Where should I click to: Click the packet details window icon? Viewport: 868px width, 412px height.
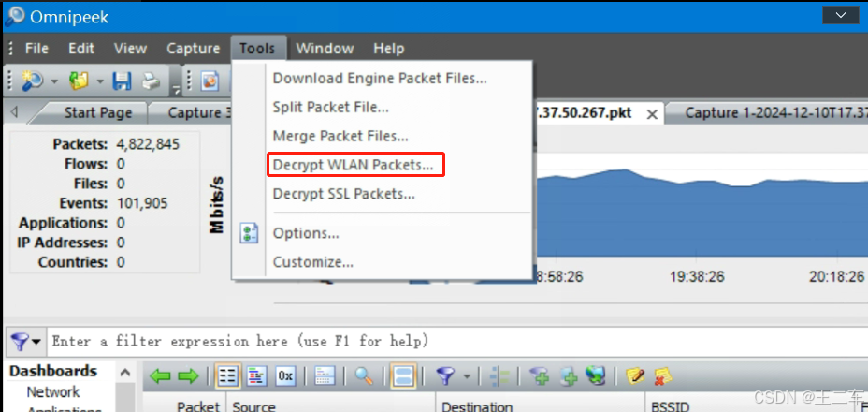(x=325, y=376)
